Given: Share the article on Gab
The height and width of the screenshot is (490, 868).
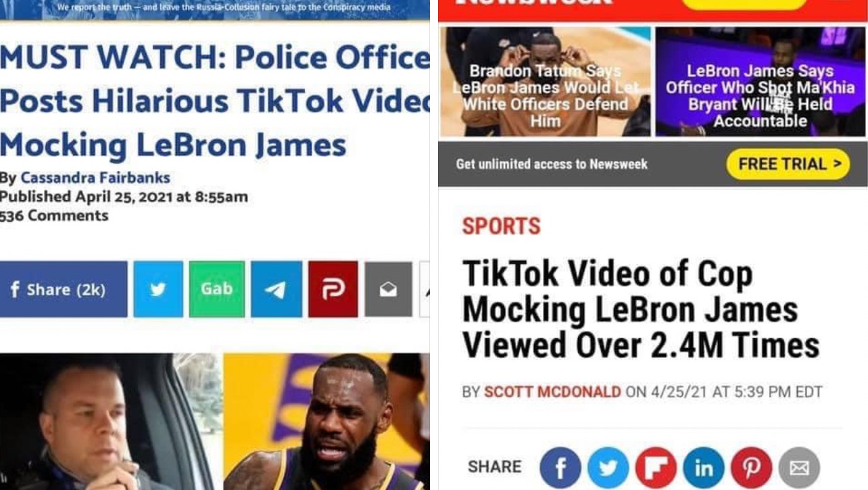Looking at the screenshot, I should pos(217,289).
